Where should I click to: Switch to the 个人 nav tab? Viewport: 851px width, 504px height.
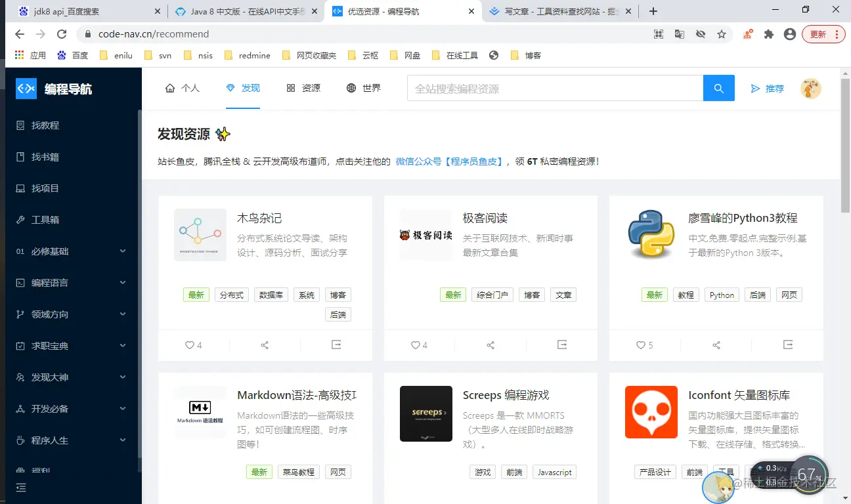point(183,88)
